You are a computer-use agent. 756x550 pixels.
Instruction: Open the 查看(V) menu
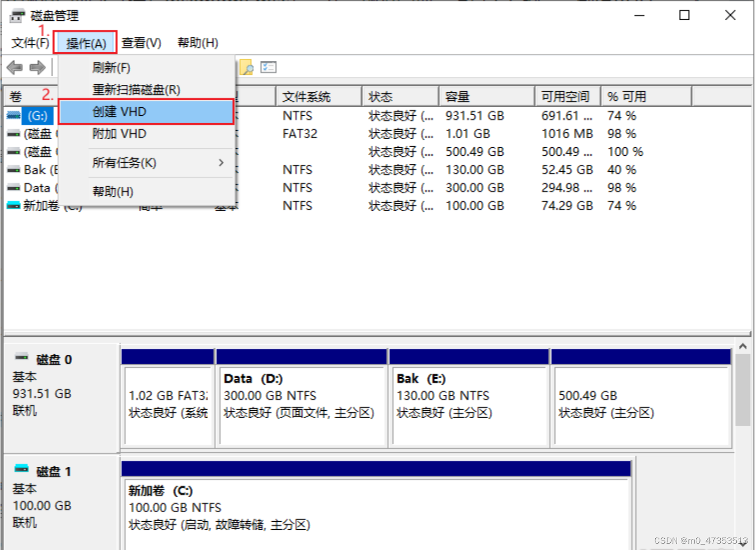coord(141,43)
